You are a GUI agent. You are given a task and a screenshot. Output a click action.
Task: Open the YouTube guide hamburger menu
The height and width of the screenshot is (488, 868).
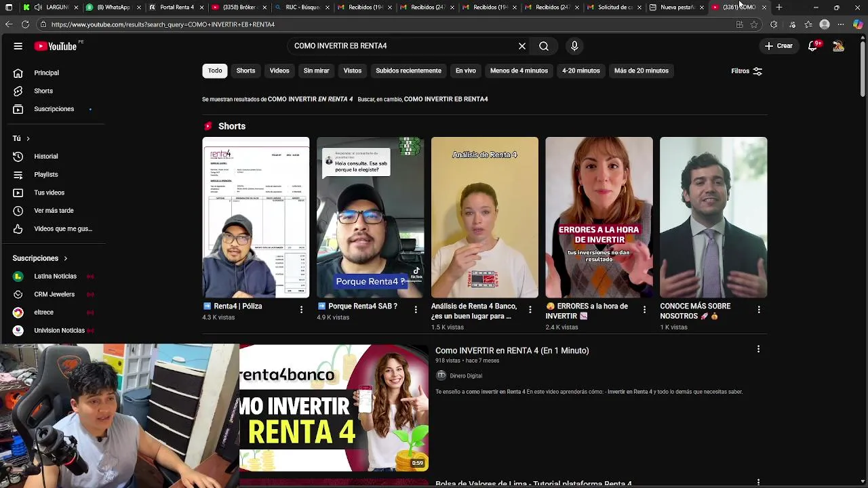(x=18, y=46)
